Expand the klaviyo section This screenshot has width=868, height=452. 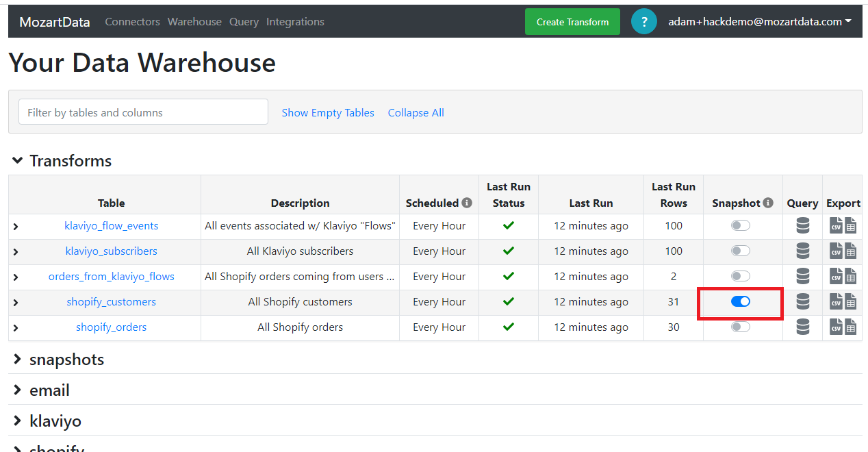point(18,421)
